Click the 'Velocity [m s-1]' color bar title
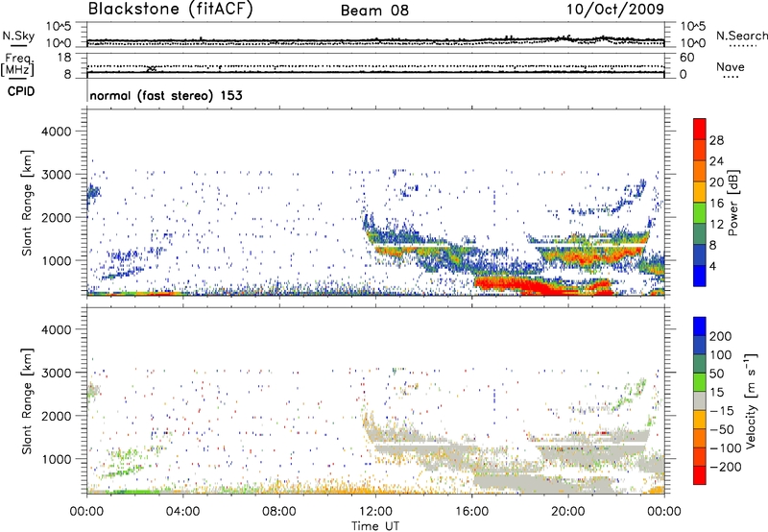The image size is (768, 532). tap(751, 400)
